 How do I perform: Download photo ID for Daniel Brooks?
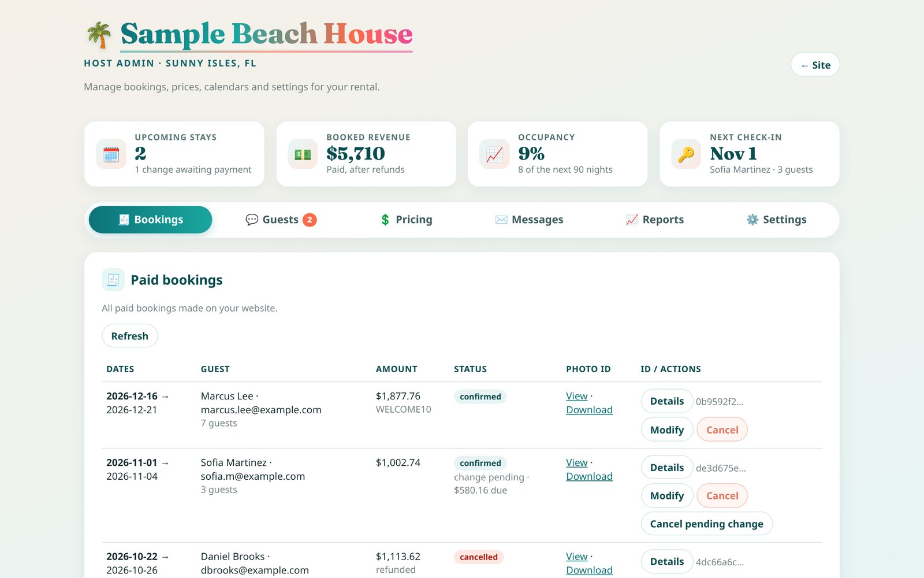[589, 570]
